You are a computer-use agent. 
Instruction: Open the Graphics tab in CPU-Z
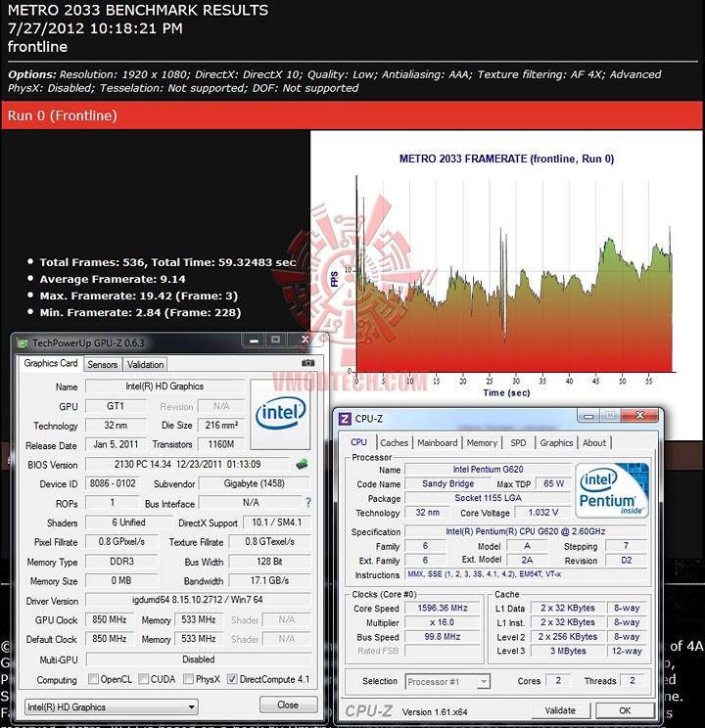pos(556,443)
